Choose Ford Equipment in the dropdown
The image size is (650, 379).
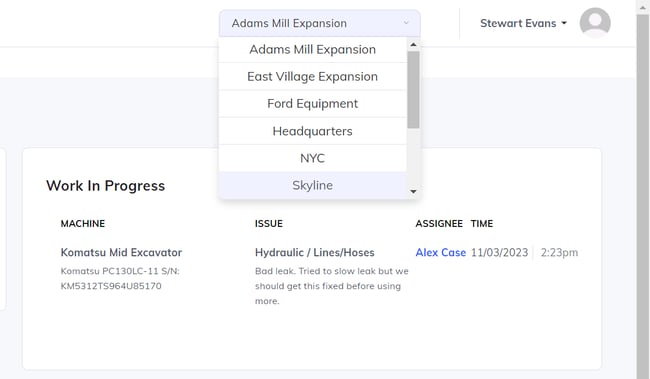click(313, 104)
